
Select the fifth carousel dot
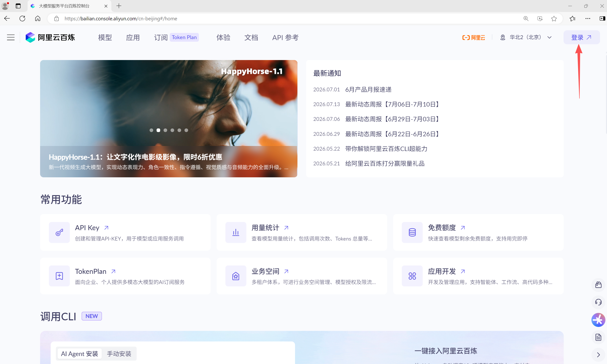pos(179,130)
